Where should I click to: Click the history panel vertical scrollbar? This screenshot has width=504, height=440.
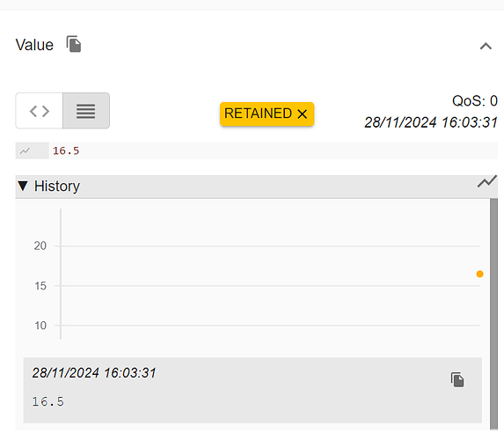click(493, 314)
